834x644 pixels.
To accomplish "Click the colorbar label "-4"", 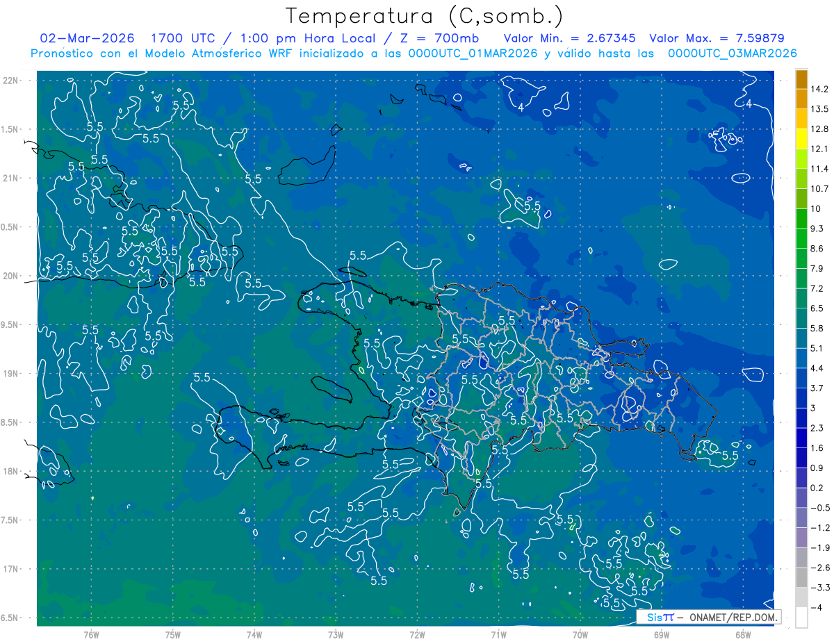I will [x=816, y=608].
